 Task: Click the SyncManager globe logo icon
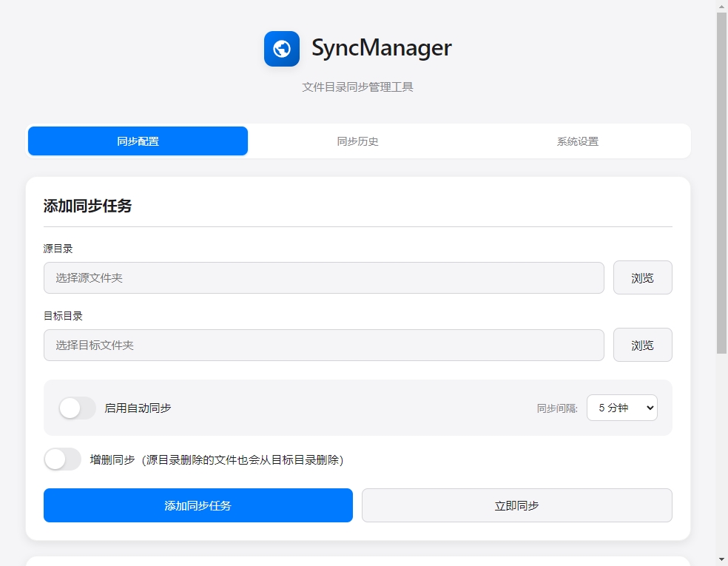[x=281, y=49]
